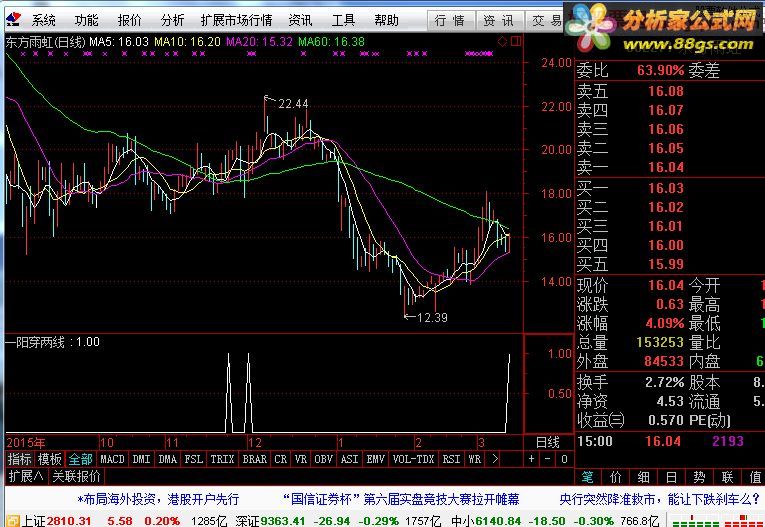Click the MA60: 16.38 label

(x=331, y=42)
